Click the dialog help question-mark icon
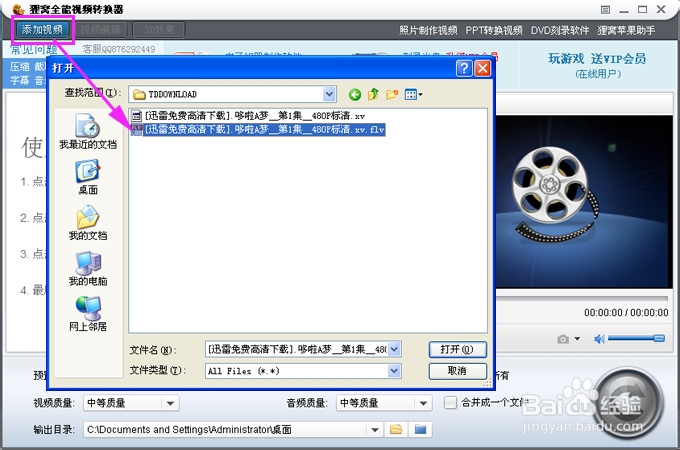680x450 pixels. [464, 68]
